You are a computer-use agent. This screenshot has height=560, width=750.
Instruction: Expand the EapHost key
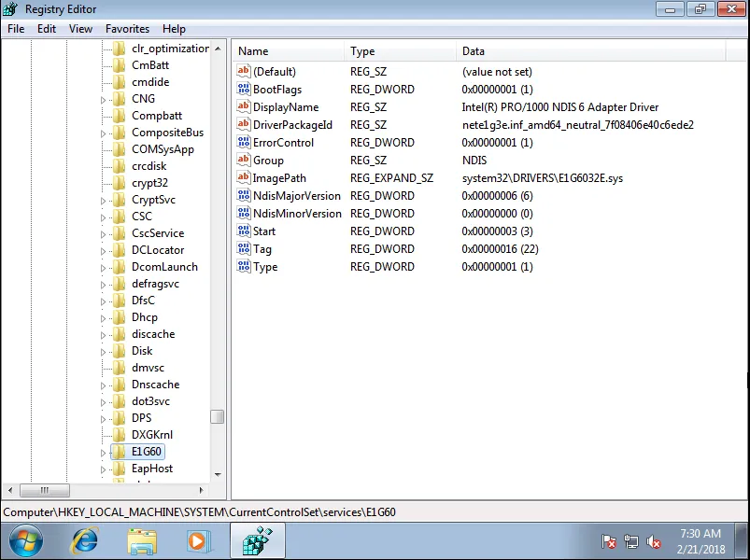click(103, 469)
